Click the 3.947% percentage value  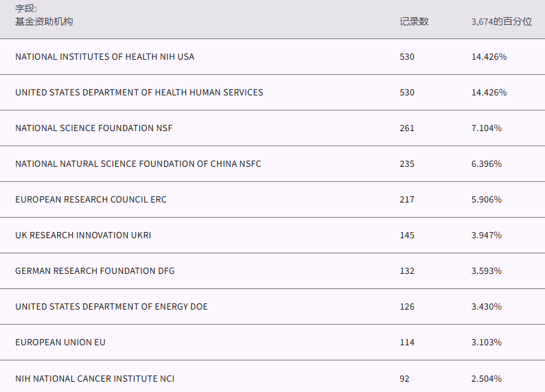pyautogui.click(x=486, y=235)
